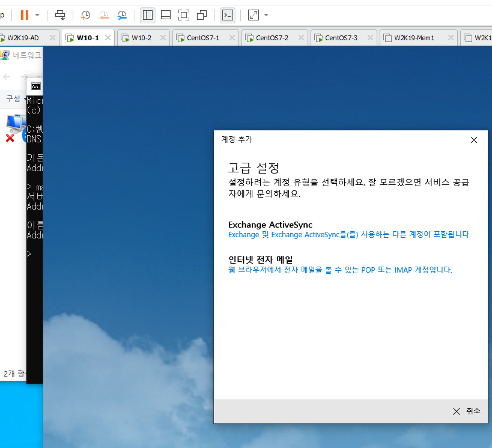Select the W10-1 tab
Image resolution: width=492 pixels, height=448 pixels.
88,38
